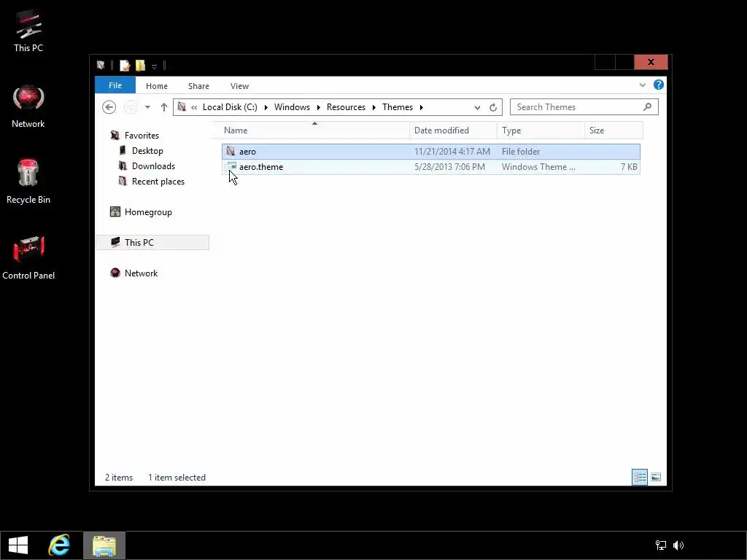Click the search magnifier icon
The width and height of the screenshot is (747, 560).
click(648, 106)
